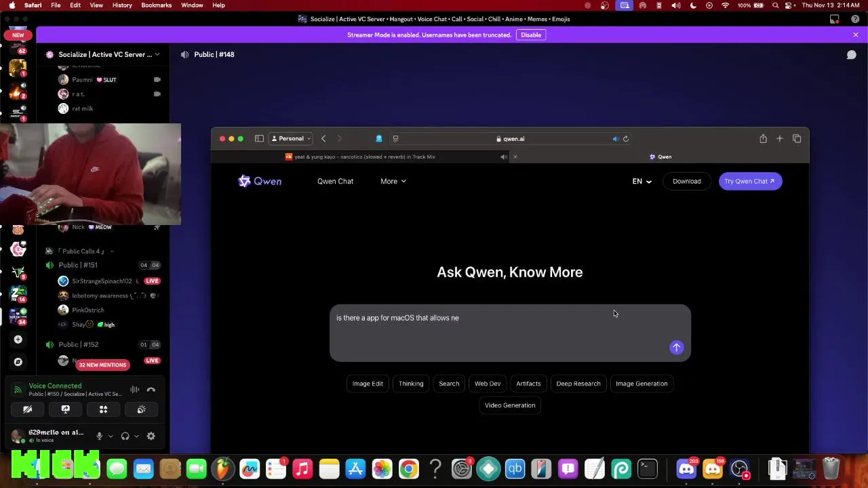
Task: Enable Search mode chip
Action: tap(449, 384)
